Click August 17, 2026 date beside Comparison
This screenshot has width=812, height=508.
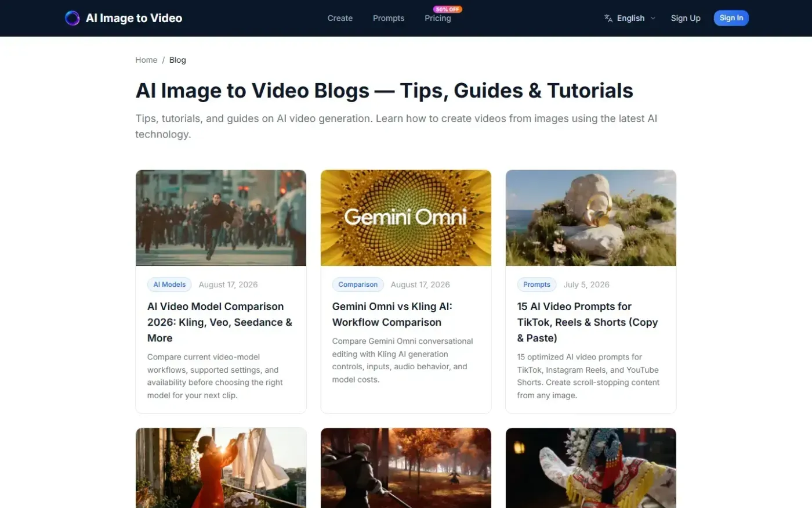420,284
